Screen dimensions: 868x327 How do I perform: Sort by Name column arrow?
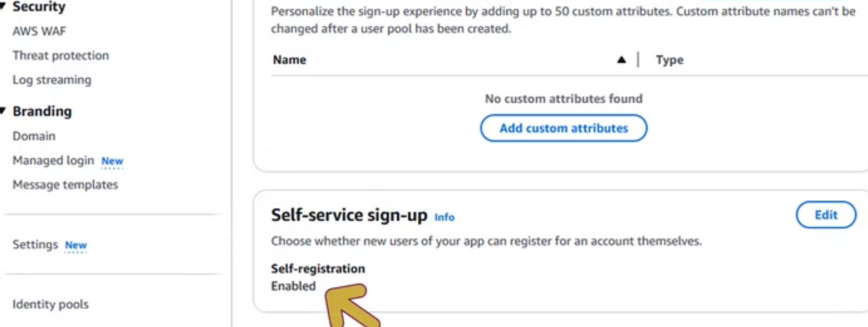(x=621, y=60)
